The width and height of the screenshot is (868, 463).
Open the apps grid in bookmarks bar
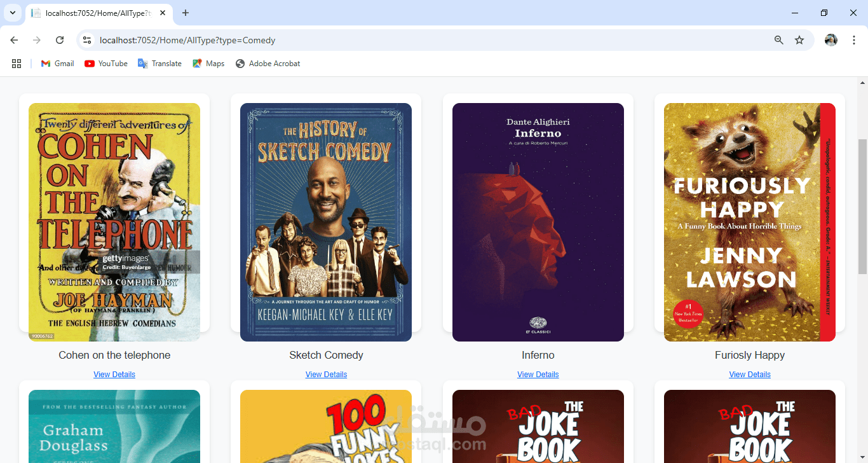[17, 64]
